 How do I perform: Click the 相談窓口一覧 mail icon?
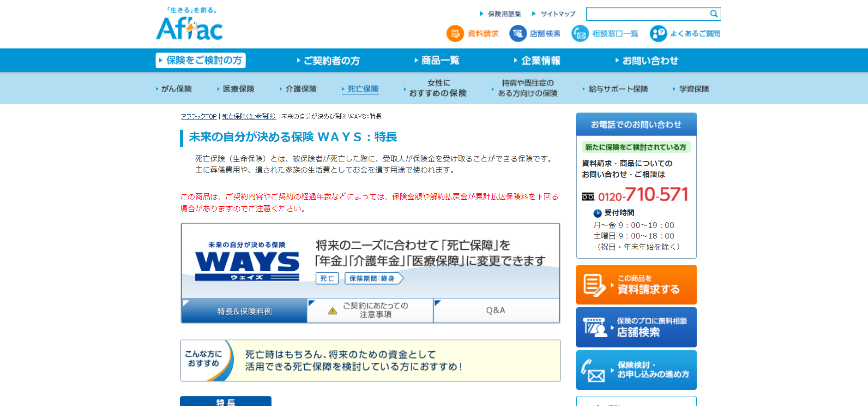[x=580, y=34]
